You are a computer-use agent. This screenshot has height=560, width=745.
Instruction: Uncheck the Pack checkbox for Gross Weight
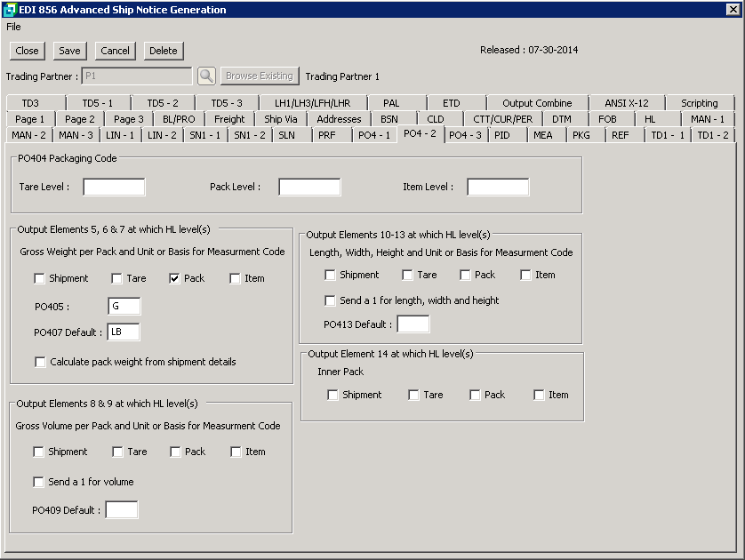pos(175,278)
